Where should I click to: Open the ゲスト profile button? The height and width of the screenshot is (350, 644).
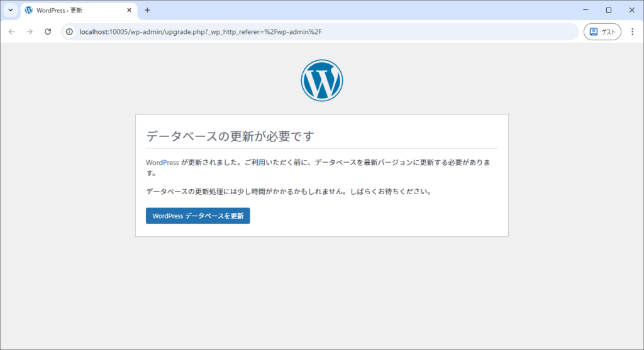(602, 31)
